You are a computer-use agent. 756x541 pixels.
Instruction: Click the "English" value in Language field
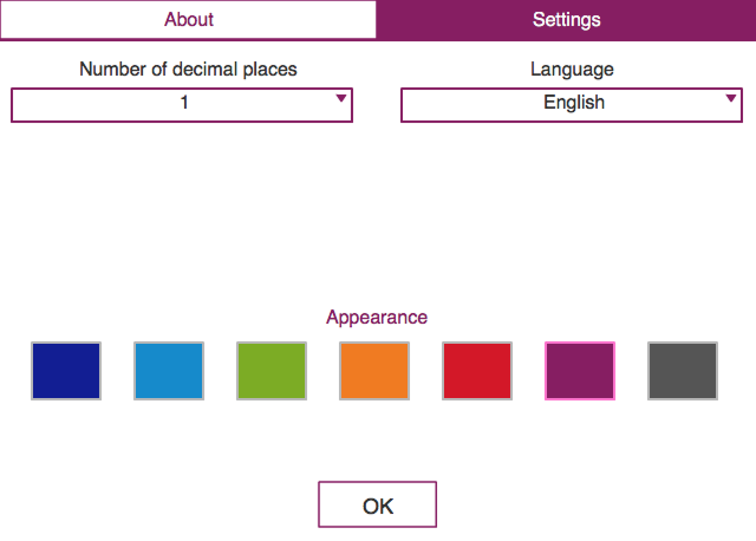(573, 102)
